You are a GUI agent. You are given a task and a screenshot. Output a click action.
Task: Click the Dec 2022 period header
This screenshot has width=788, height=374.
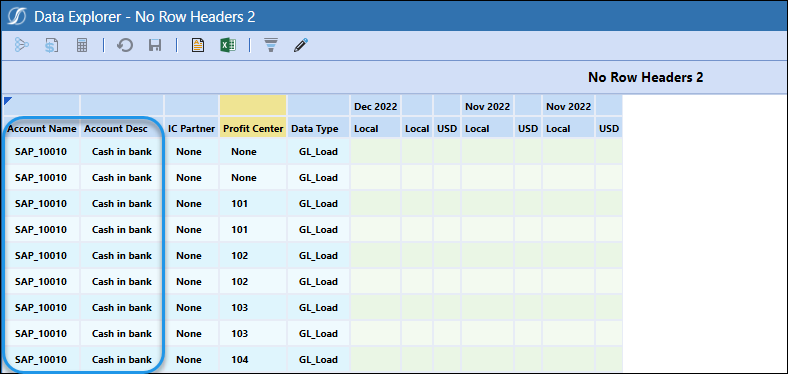[x=375, y=107]
